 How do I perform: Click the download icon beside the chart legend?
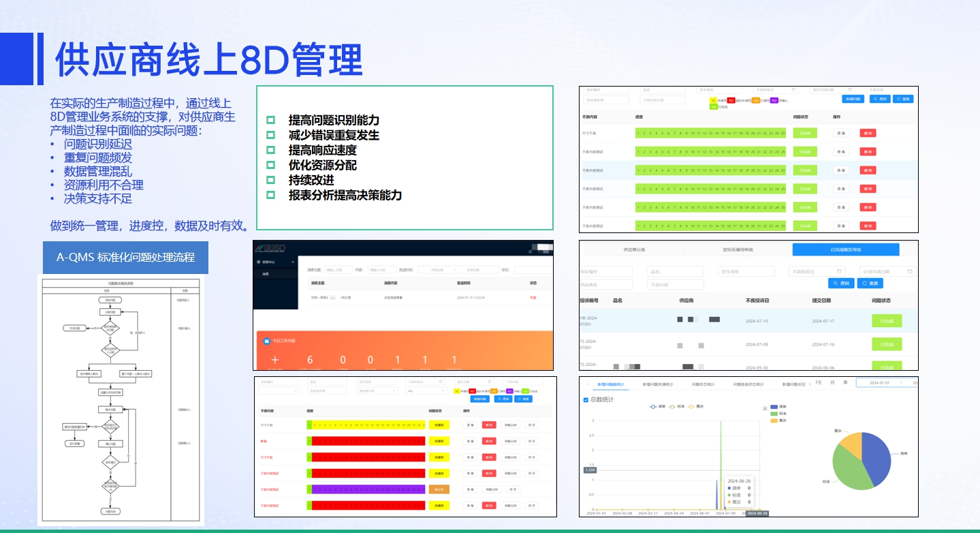(765, 408)
